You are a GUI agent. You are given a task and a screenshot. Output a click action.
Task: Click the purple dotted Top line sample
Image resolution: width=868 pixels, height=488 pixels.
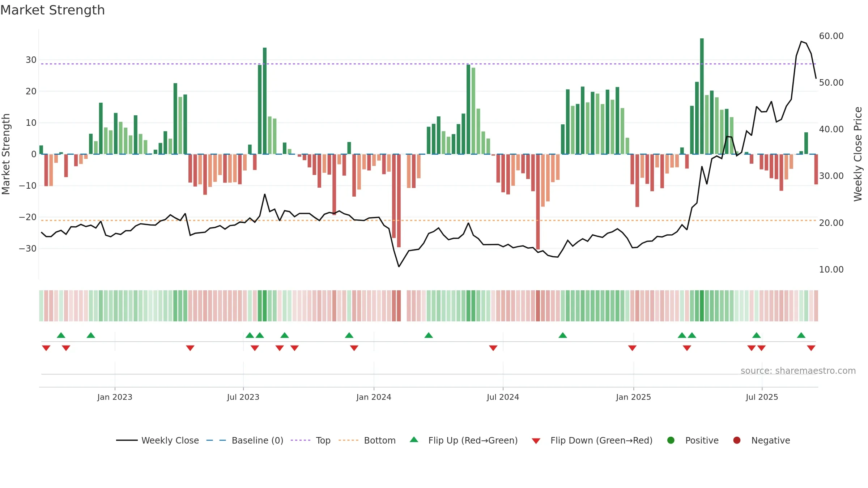point(301,440)
